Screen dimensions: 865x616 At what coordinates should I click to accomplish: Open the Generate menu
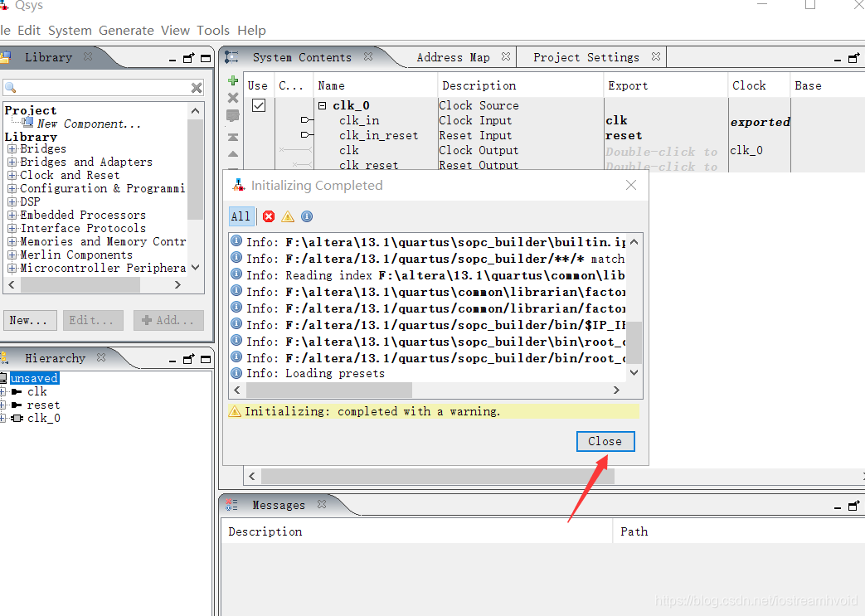126,31
